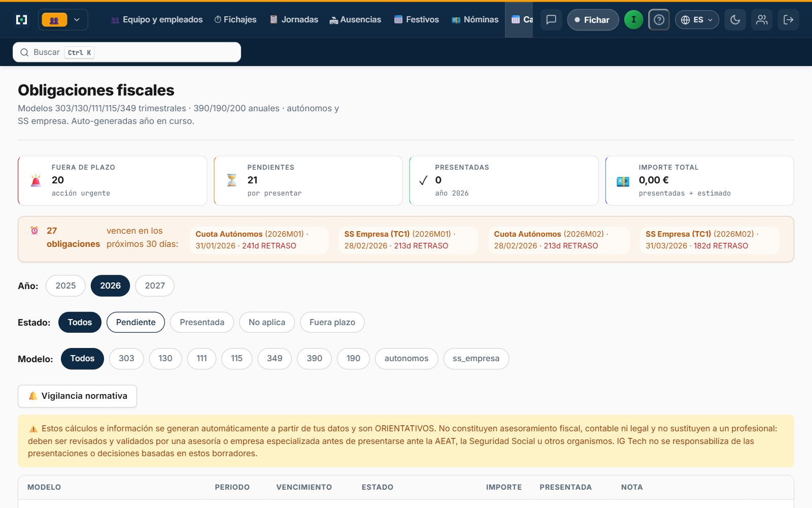The width and height of the screenshot is (812, 508).
Task: Open the users icon in the header
Action: pyautogui.click(x=762, y=20)
